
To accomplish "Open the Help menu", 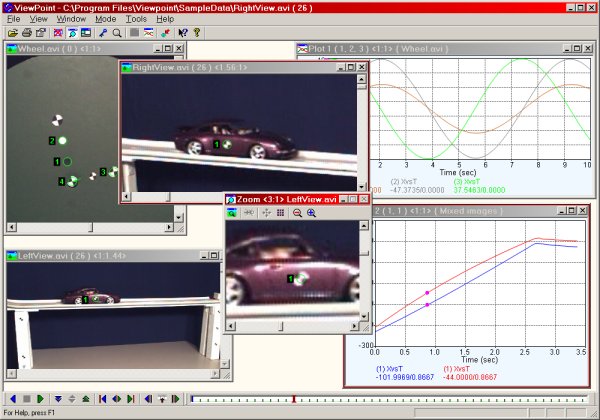I will point(165,19).
